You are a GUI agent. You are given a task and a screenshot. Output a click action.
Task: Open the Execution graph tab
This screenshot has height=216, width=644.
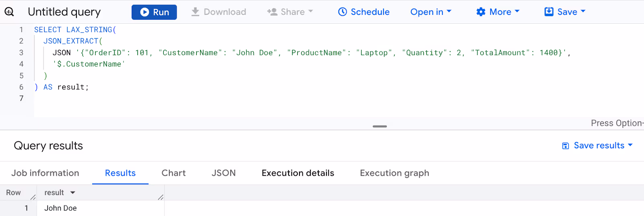(x=394, y=173)
